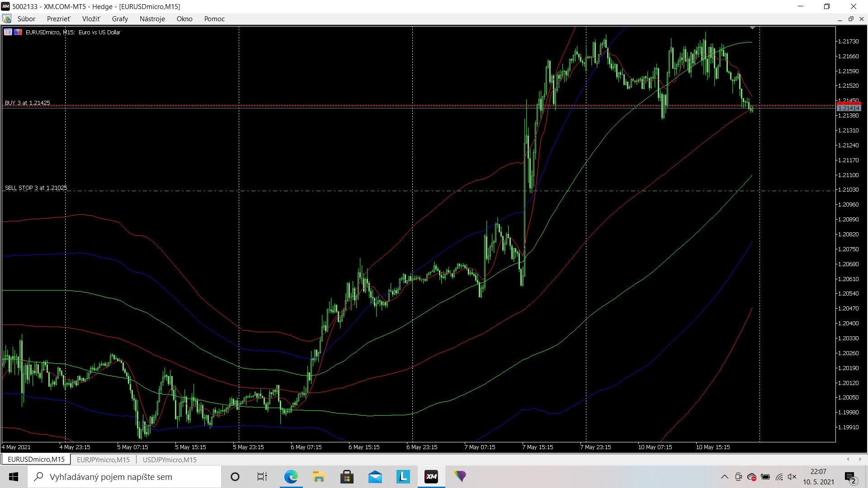Click the taskbar search box

coord(124,477)
